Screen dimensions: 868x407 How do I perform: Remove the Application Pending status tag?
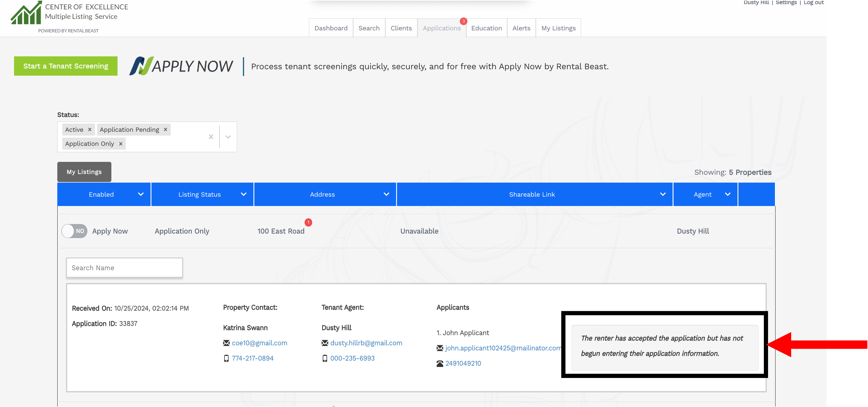tap(165, 129)
